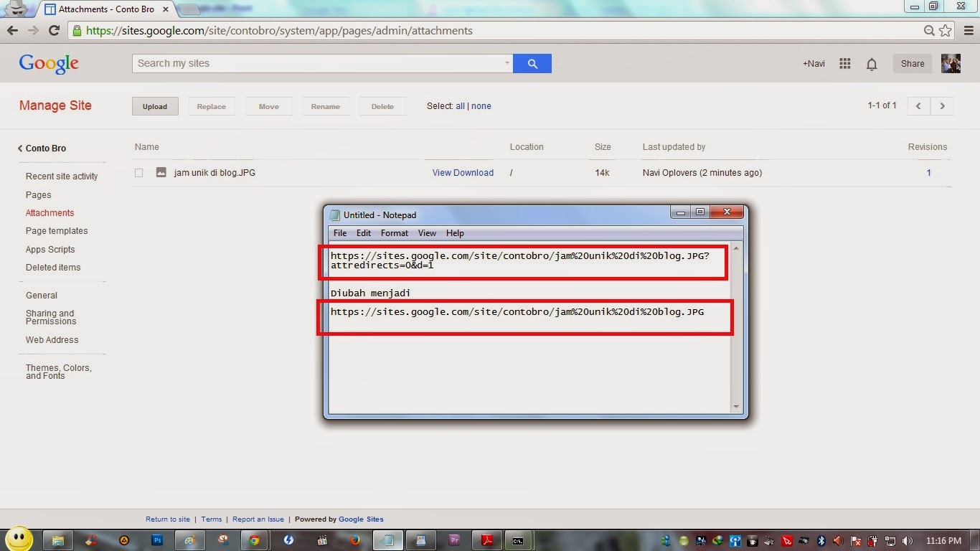
Task: Open the Notepad File menu
Action: pyautogui.click(x=340, y=233)
